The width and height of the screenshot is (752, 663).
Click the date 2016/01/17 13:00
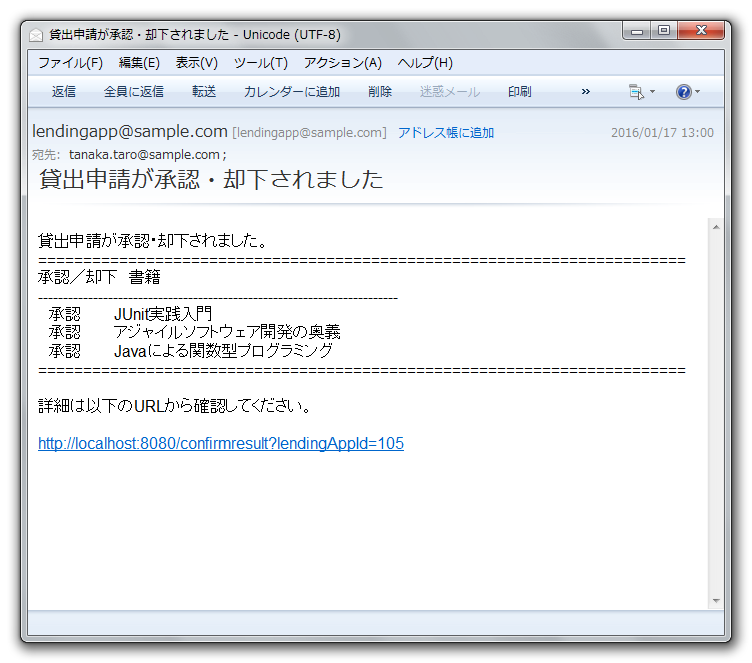pos(662,133)
